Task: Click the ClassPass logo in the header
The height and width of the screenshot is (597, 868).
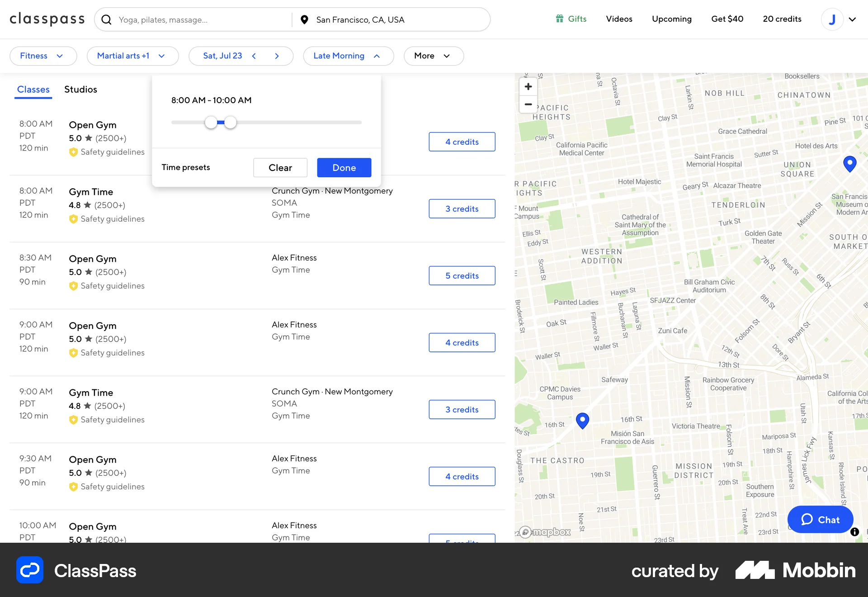Action: click(47, 19)
